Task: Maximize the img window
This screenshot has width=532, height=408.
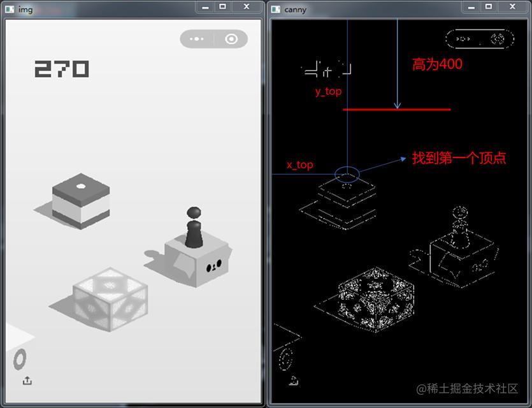Action: [222, 7]
